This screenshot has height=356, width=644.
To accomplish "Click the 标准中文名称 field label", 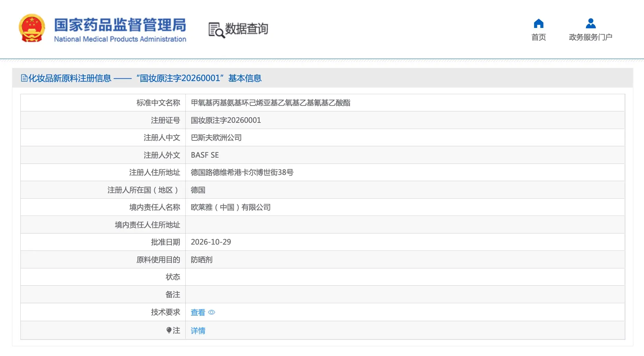I will 158,103.
